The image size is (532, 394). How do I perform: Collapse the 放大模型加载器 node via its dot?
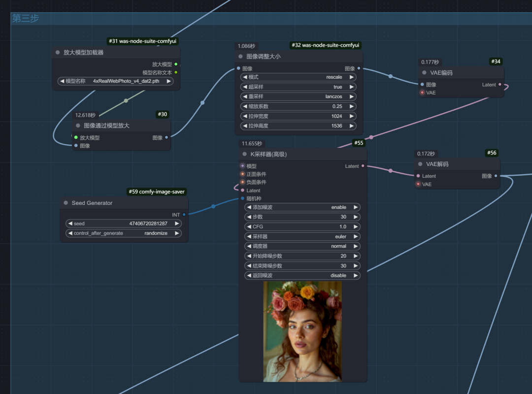(58, 52)
